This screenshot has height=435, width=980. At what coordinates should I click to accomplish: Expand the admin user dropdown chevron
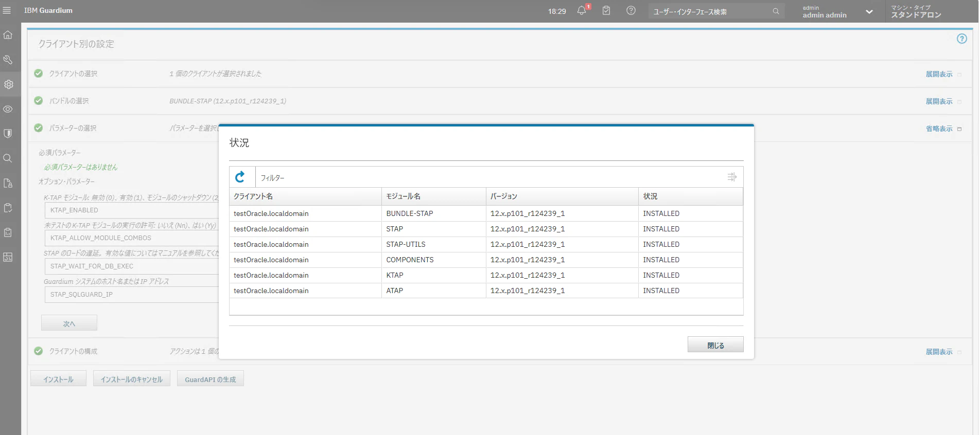pyautogui.click(x=869, y=12)
